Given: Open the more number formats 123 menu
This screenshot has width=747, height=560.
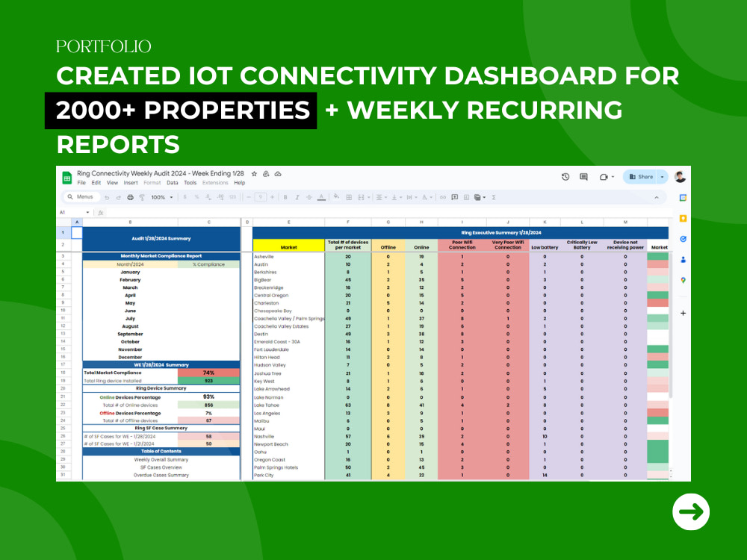Looking at the screenshot, I should click(232, 197).
